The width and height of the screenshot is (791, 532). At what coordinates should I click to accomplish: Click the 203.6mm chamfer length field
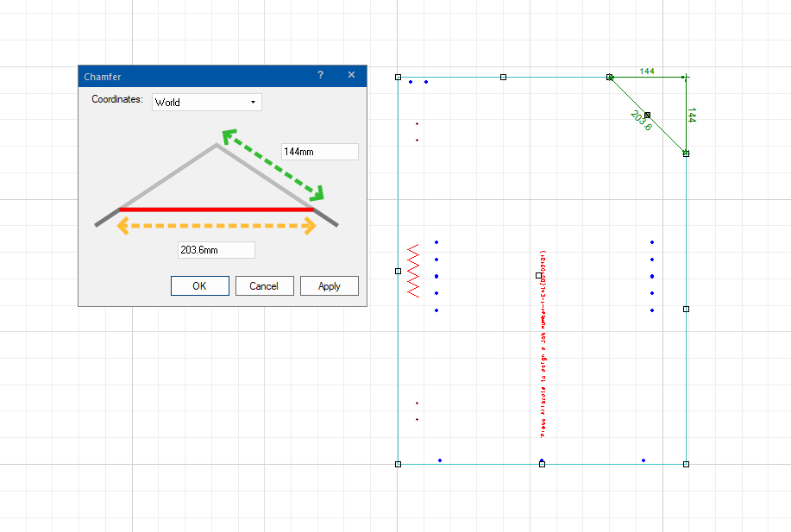(217, 250)
